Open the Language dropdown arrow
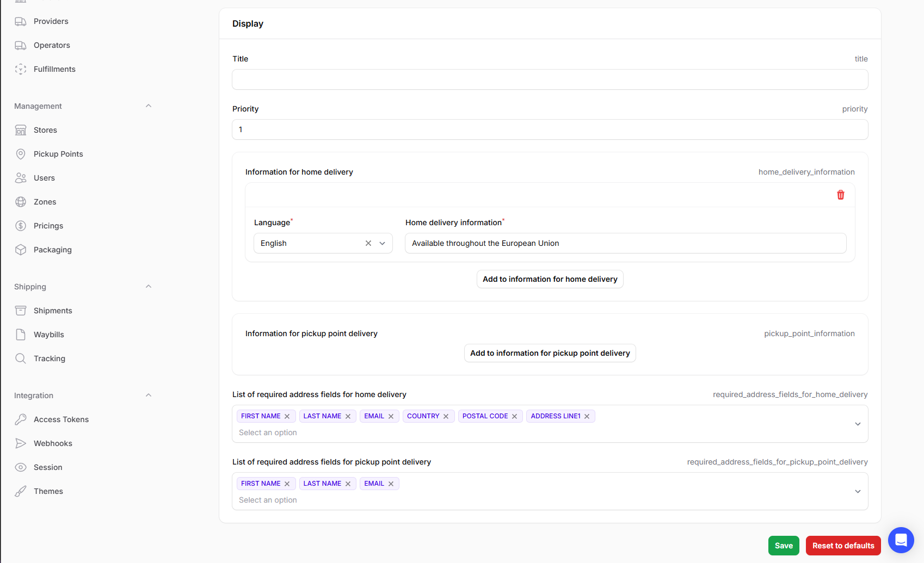Viewport: 924px width, 563px height. 383,243
